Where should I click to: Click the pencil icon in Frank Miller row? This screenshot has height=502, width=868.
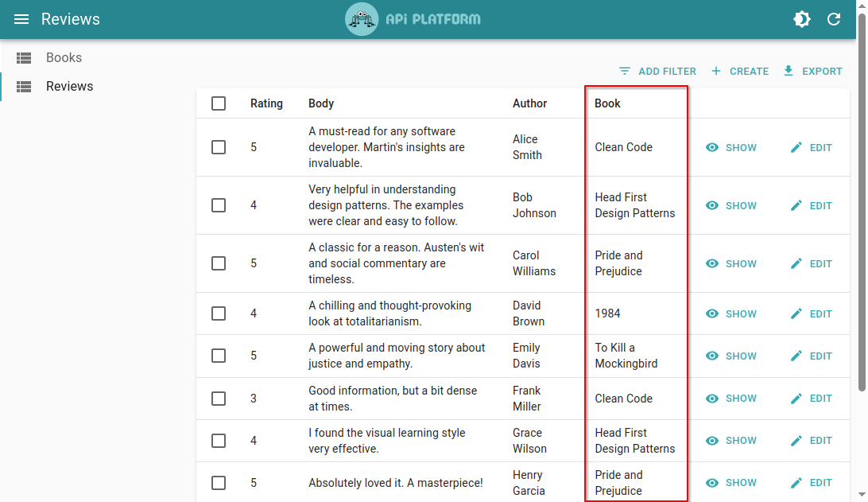(x=796, y=399)
